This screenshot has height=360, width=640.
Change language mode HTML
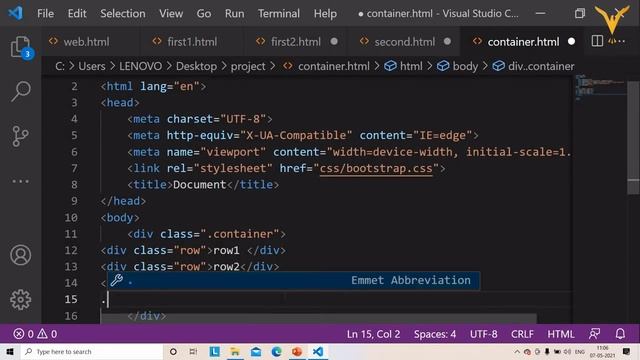pos(560,334)
